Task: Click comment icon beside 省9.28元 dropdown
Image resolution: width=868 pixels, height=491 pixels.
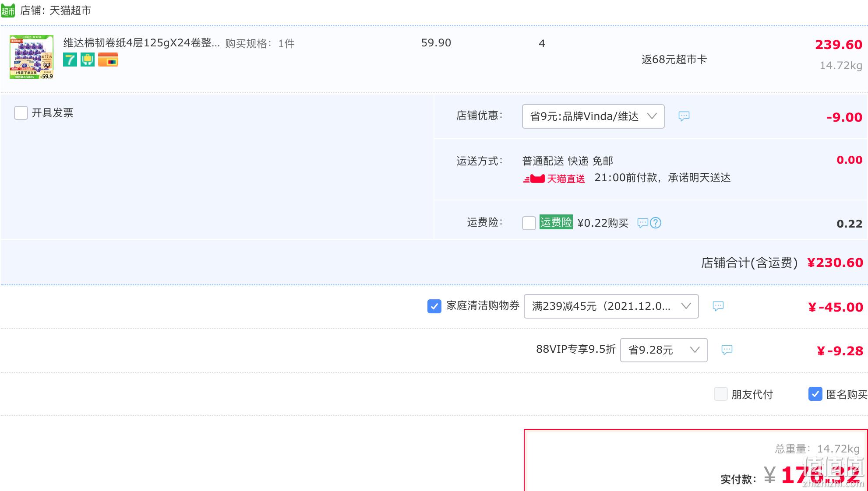Action: click(727, 350)
